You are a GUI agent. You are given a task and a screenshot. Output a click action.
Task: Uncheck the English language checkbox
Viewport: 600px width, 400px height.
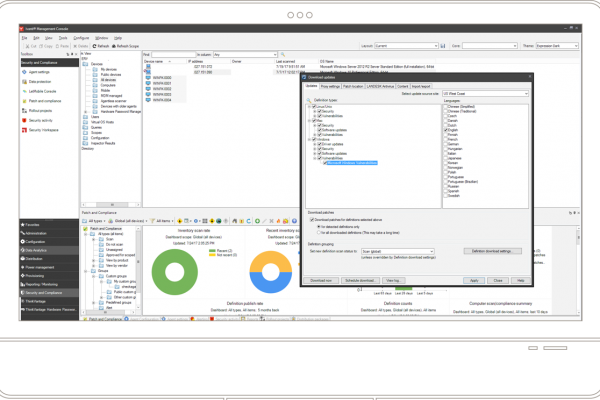pos(446,130)
